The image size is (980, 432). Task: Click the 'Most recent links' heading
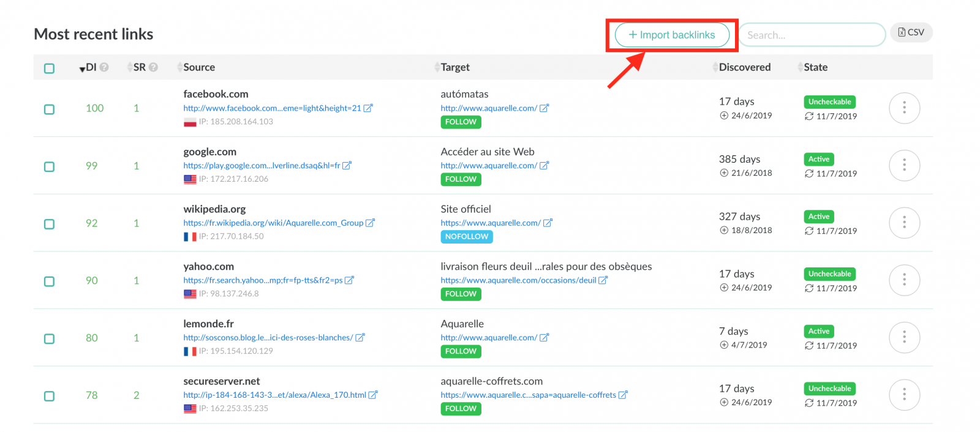point(94,34)
